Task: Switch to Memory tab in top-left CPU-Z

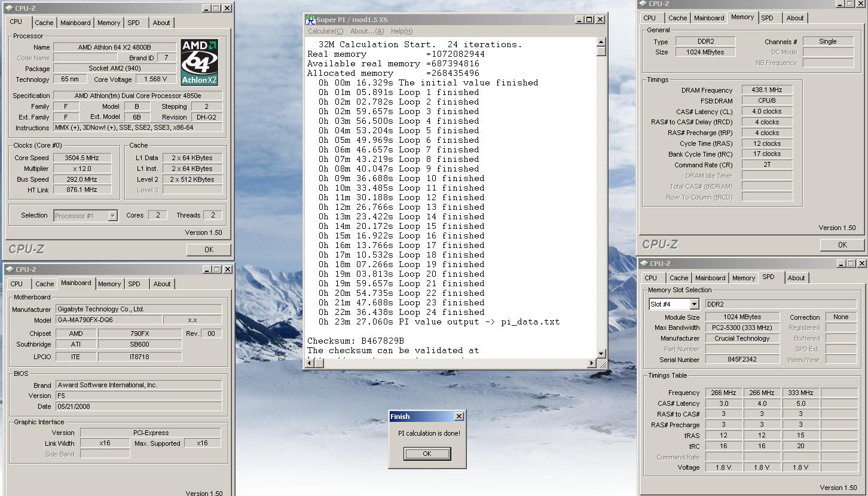Action: point(109,23)
